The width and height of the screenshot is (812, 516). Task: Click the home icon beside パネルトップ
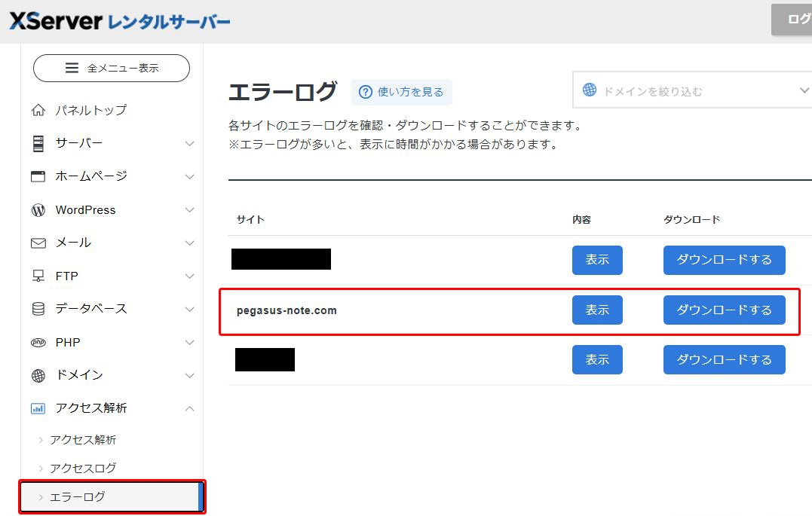click(x=38, y=110)
